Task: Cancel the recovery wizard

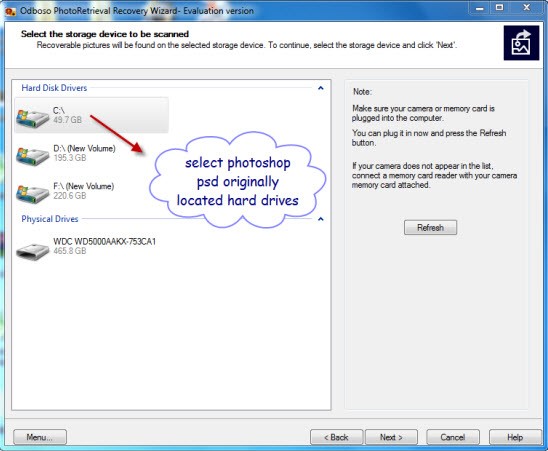Action: pyautogui.click(x=453, y=437)
